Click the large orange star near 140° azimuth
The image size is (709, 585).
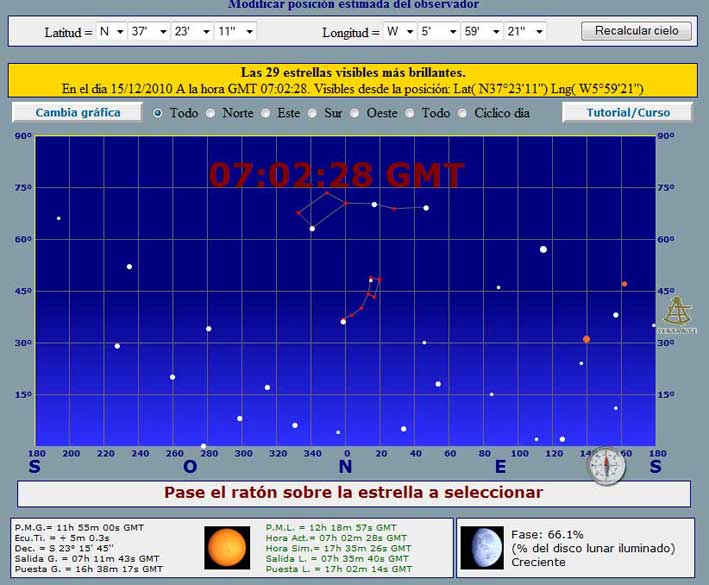tap(587, 339)
